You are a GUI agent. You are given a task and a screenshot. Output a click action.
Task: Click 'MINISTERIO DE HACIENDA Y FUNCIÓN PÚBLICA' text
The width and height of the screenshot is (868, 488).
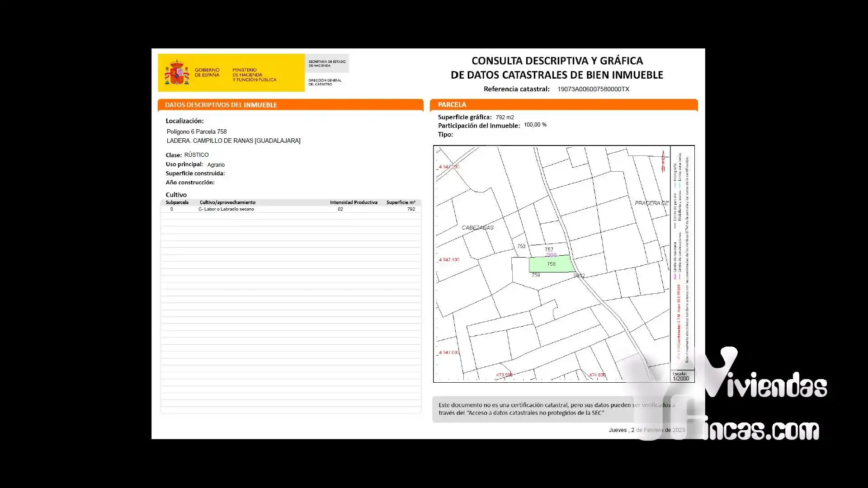pyautogui.click(x=255, y=75)
